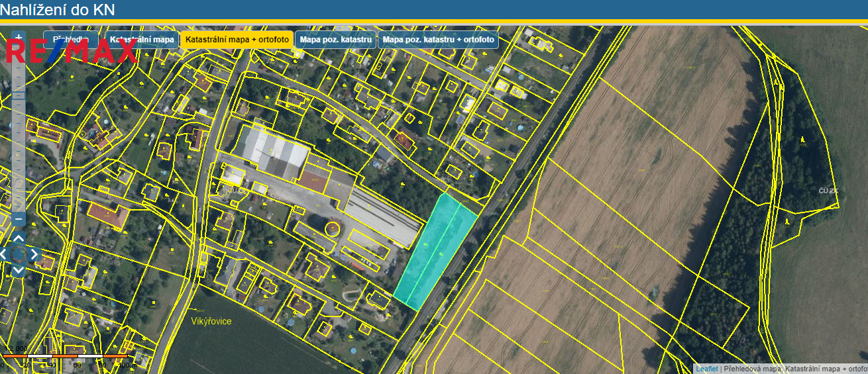Image resolution: width=868 pixels, height=374 pixels.
Task: Click the Nahlížení do KN header title
Action: click(x=58, y=9)
